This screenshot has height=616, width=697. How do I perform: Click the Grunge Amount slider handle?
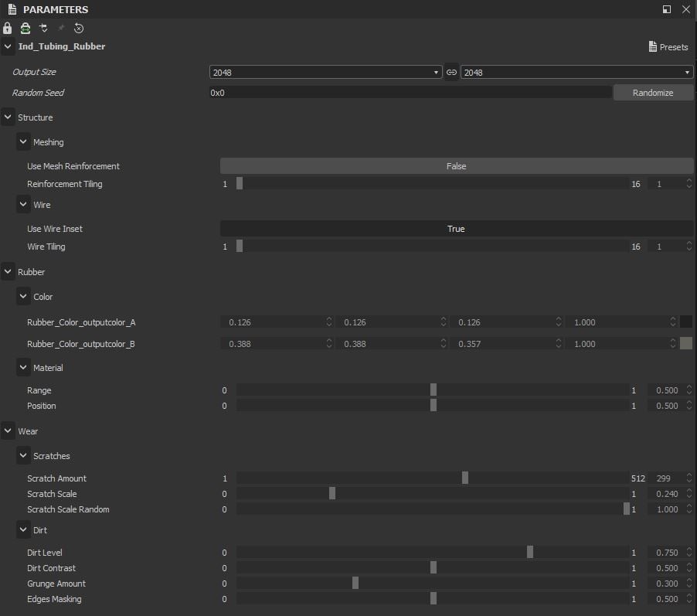coord(355,583)
